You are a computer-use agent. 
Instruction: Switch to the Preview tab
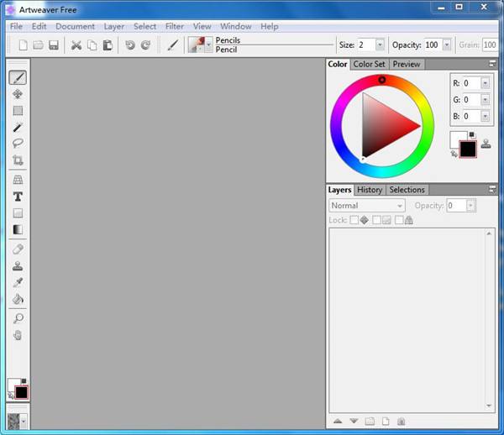point(407,65)
